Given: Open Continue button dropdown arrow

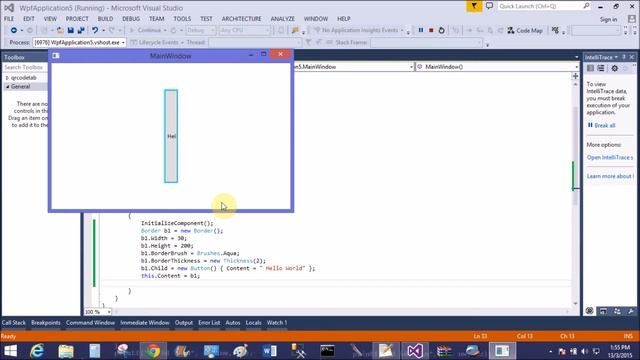Looking at the screenshot, I should (x=165, y=30).
